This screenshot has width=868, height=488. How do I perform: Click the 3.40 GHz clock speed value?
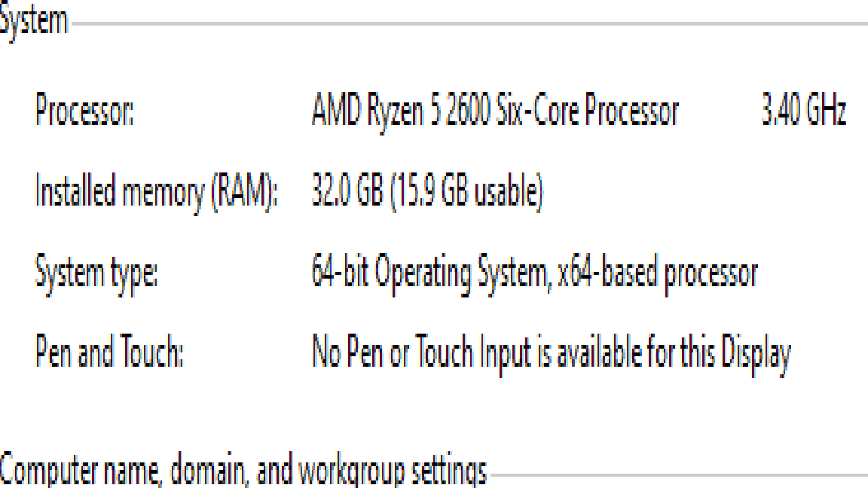(804, 110)
